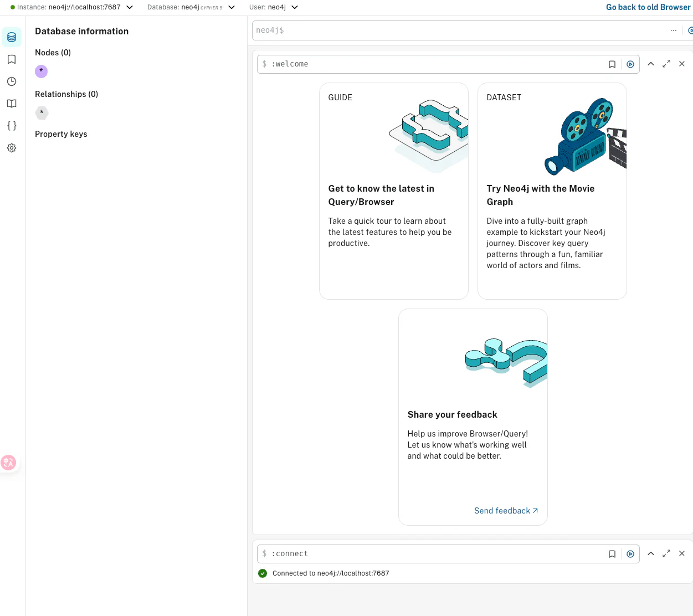Click the main neo4j$ query input field
This screenshot has height=616, width=693.
(460, 30)
